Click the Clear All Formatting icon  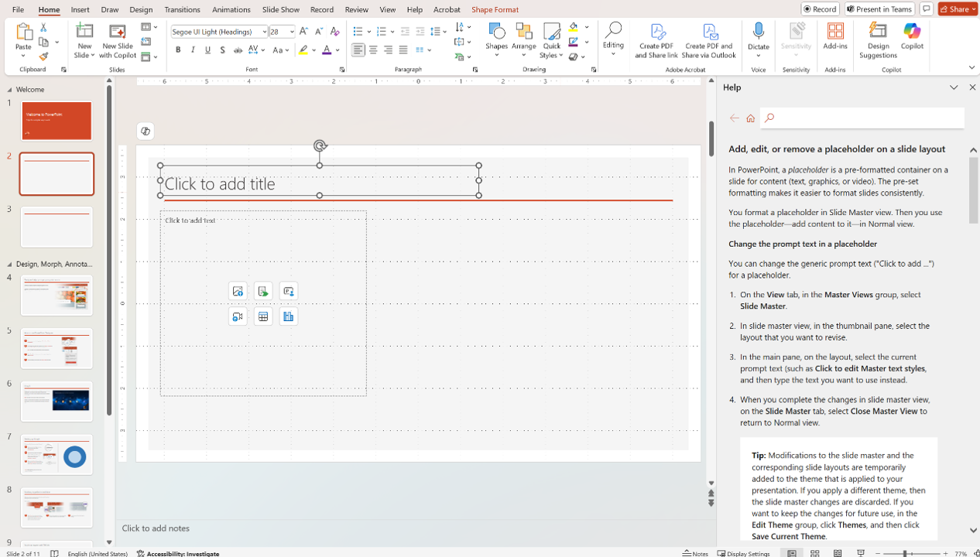pos(334,32)
